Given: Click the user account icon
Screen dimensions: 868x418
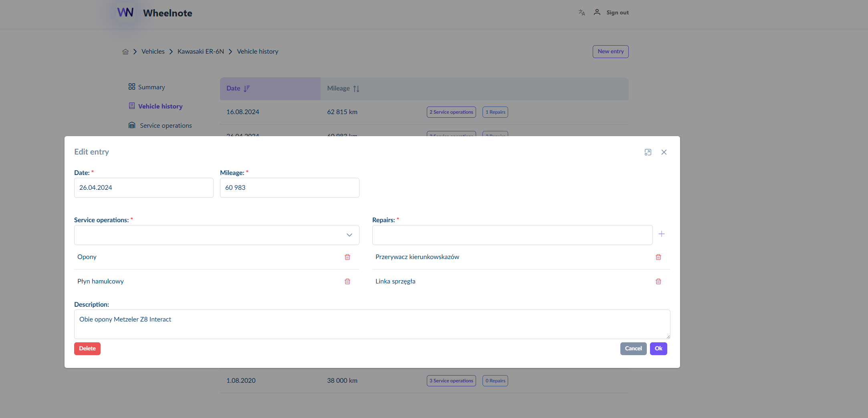Looking at the screenshot, I should pyautogui.click(x=597, y=12).
